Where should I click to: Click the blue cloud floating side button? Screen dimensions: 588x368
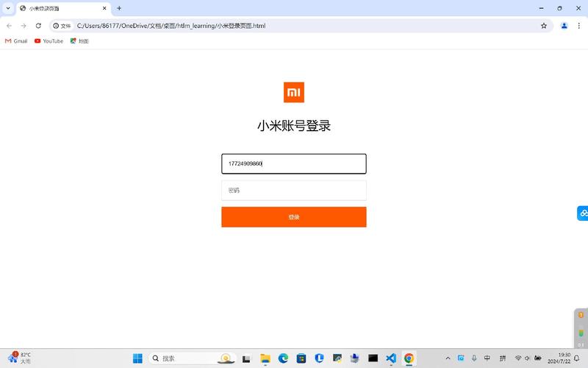(x=583, y=213)
